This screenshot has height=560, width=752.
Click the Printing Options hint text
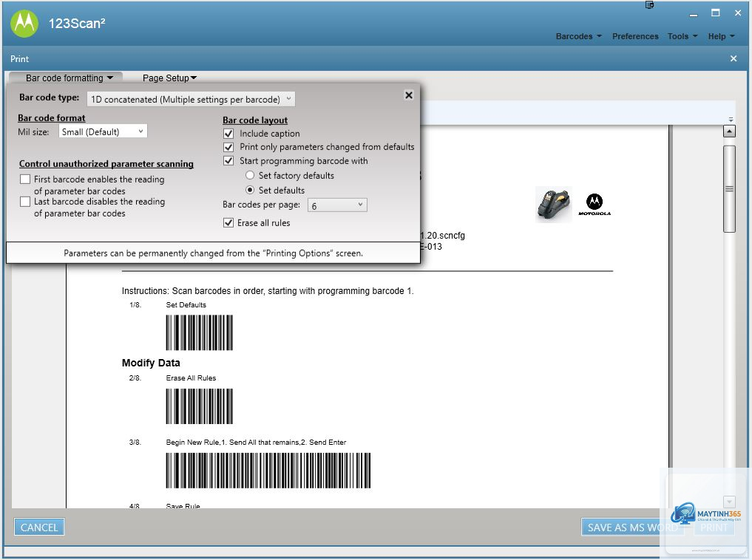point(214,253)
